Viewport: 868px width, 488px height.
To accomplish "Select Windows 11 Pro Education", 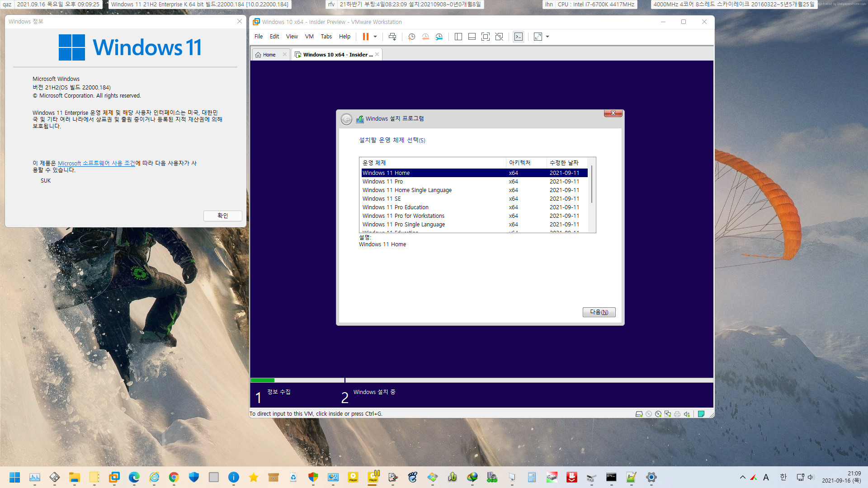I will point(474,207).
